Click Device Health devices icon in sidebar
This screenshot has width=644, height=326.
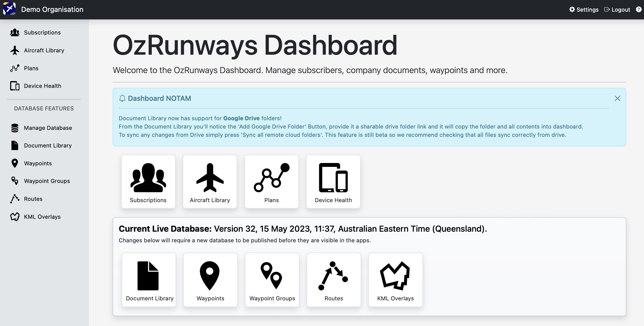point(15,86)
